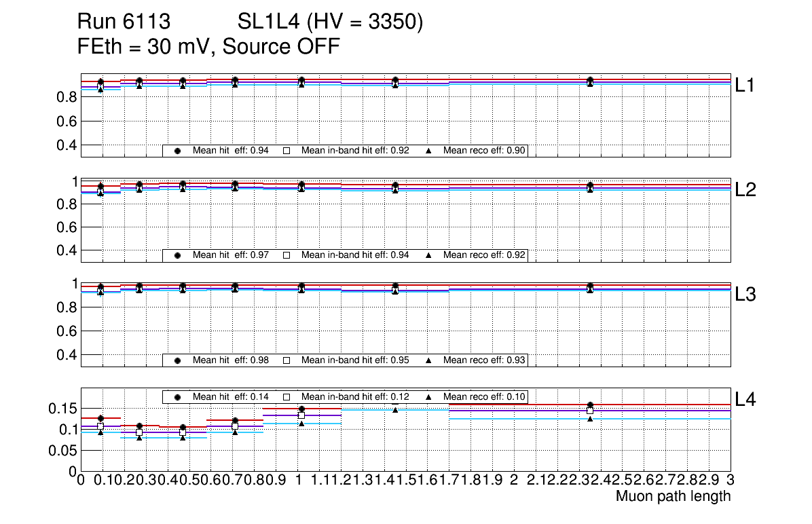Click the 'Muon path length' axis title
This screenshot has height=524, width=812.
pos(673,496)
